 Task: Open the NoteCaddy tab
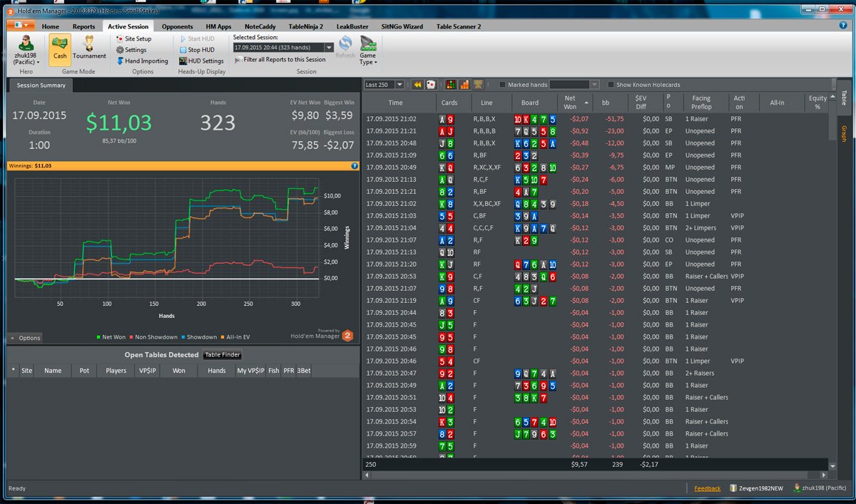coord(260,26)
